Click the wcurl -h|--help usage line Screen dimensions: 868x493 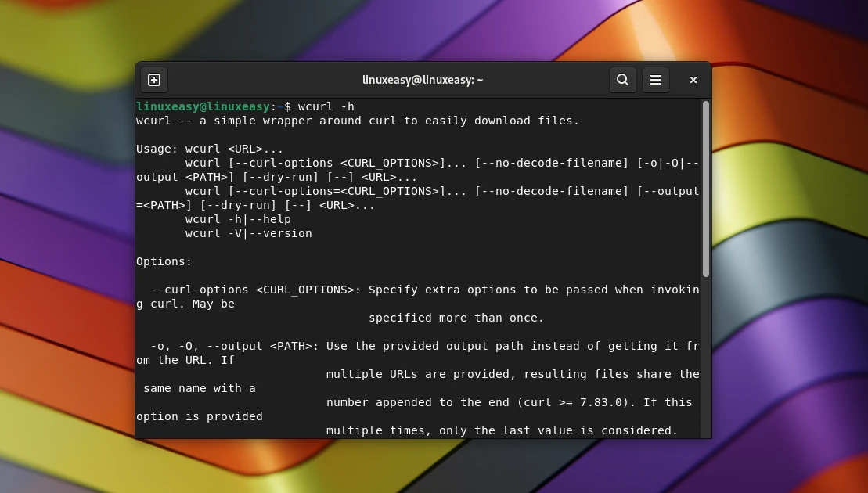coord(238,219)
